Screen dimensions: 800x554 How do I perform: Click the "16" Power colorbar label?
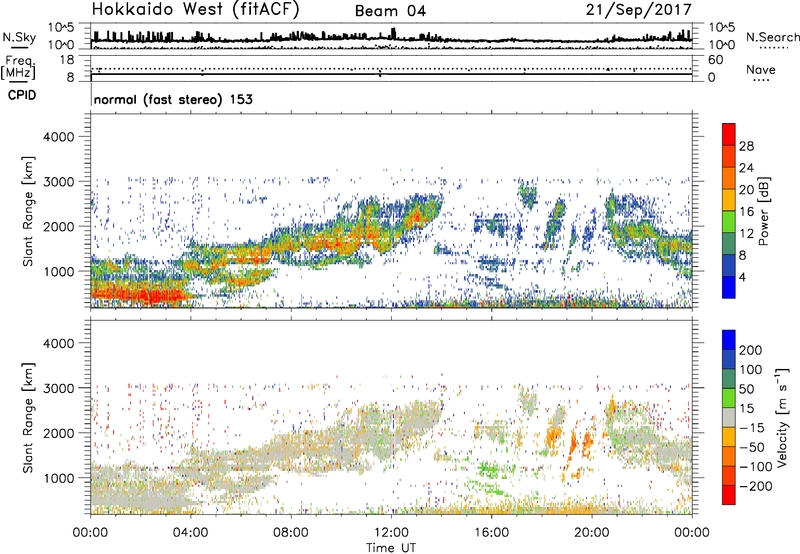pos(746,212)
